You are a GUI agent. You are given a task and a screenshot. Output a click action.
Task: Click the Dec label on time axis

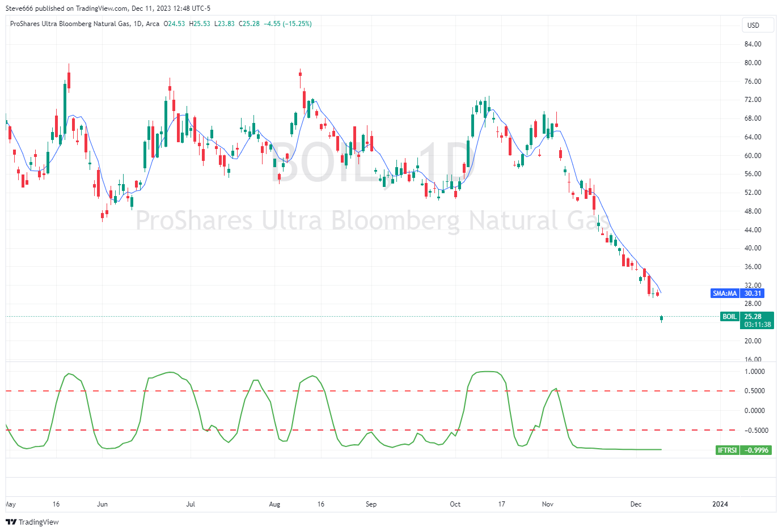click(x=636, y=504)
